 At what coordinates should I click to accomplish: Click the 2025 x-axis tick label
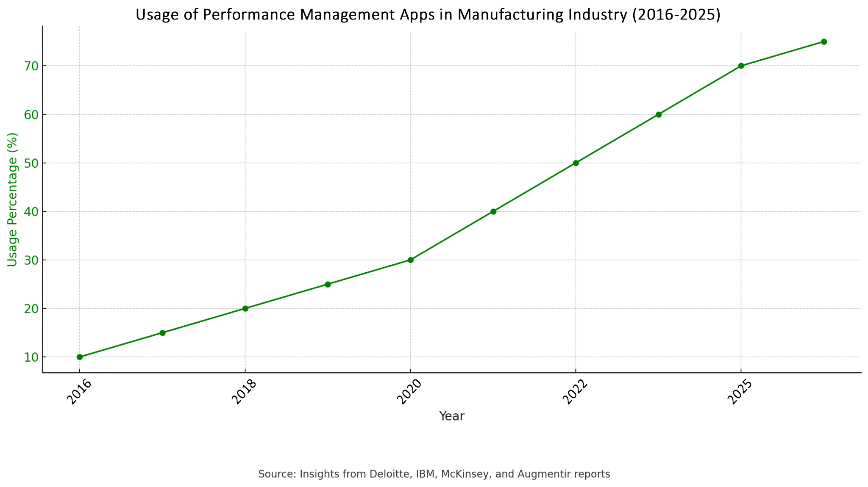(740, 392)
